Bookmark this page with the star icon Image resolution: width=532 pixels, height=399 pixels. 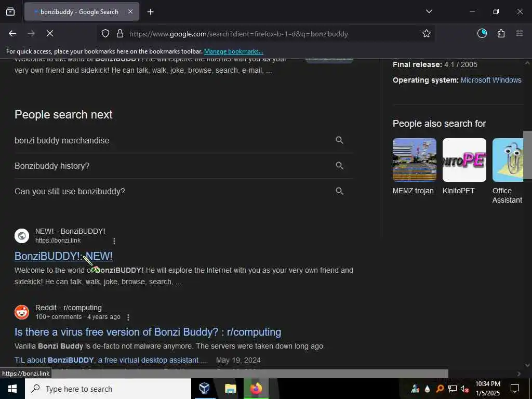(427, 33)
